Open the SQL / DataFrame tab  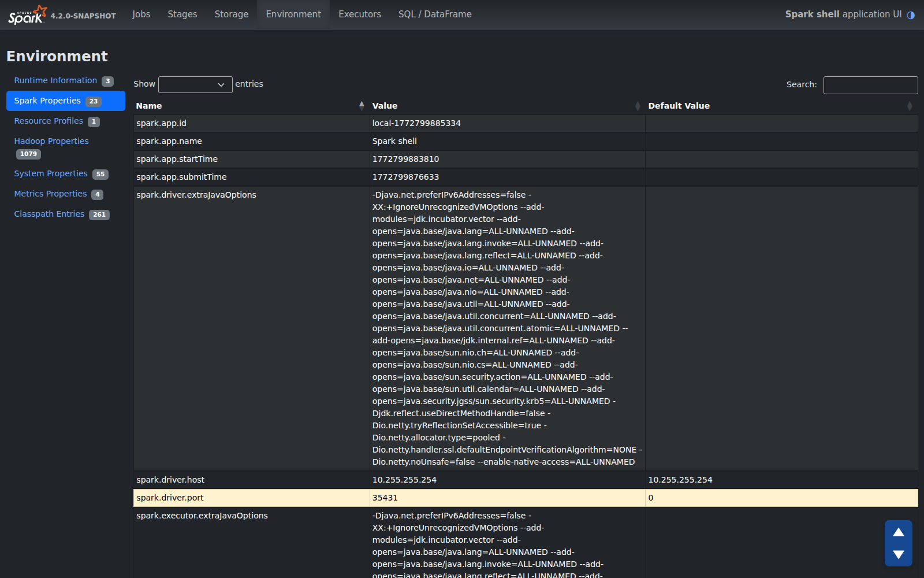435,14
